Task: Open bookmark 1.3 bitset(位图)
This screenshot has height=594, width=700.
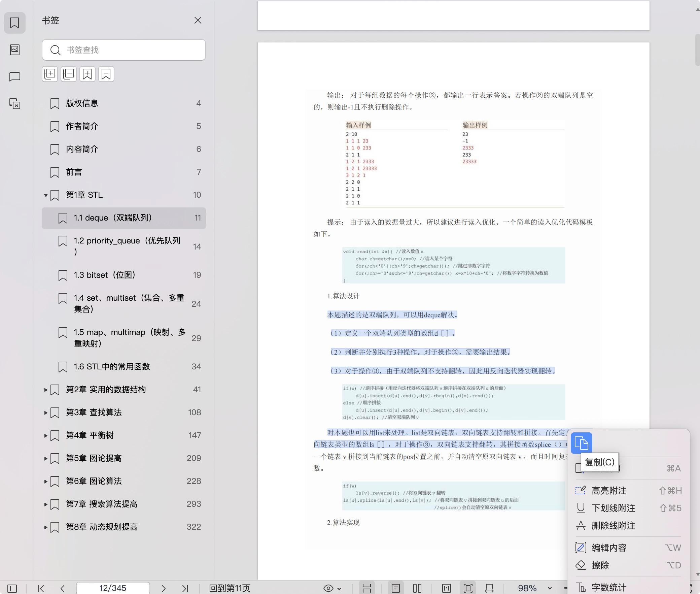Action: point(105,275)
